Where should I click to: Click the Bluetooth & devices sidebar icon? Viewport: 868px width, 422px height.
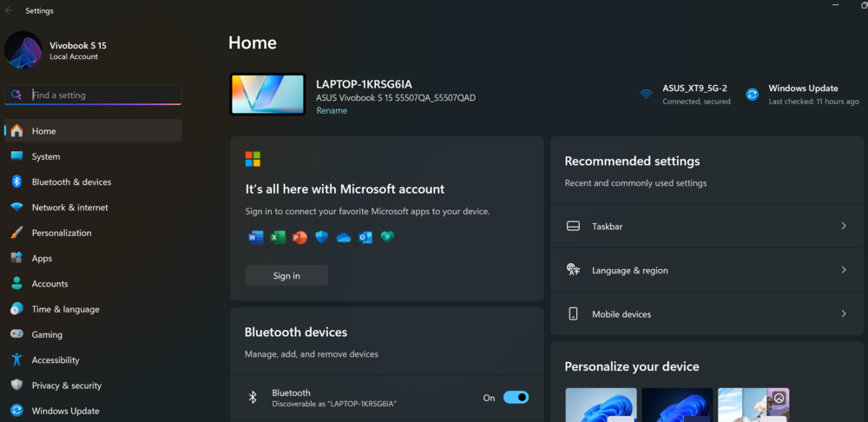pos(17,181)
